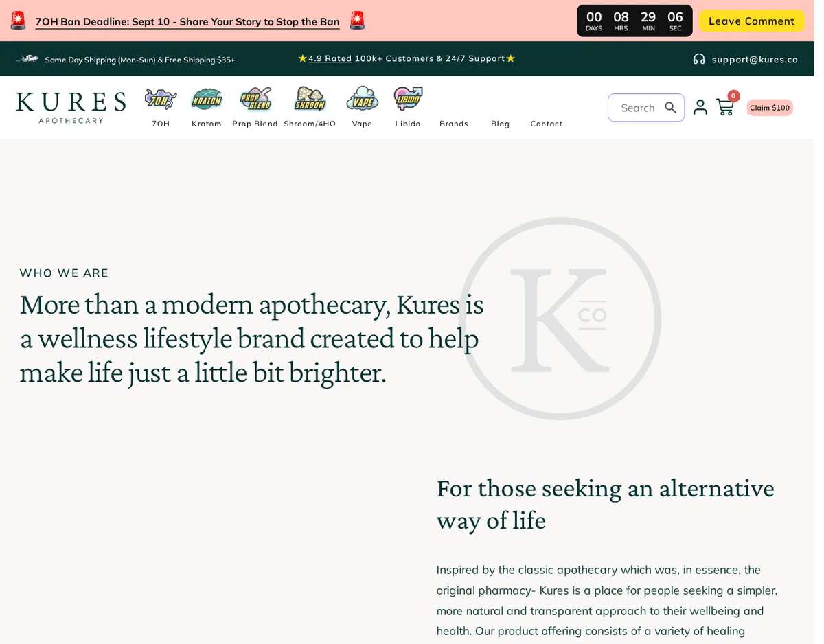This screenshot has height=644, width=824.
Task: Click the 'WHO WE ARE' heading text
Action: click(x=64, y=273)
